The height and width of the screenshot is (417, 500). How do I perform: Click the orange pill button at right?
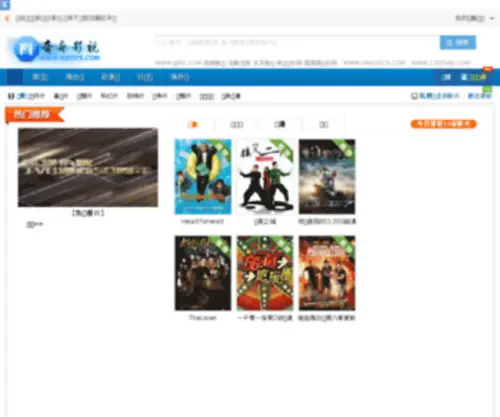tap(443, 124)
